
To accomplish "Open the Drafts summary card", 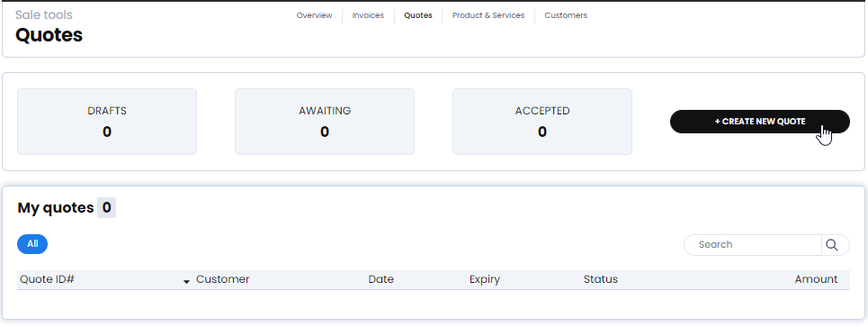I will (x=107, y=122).
